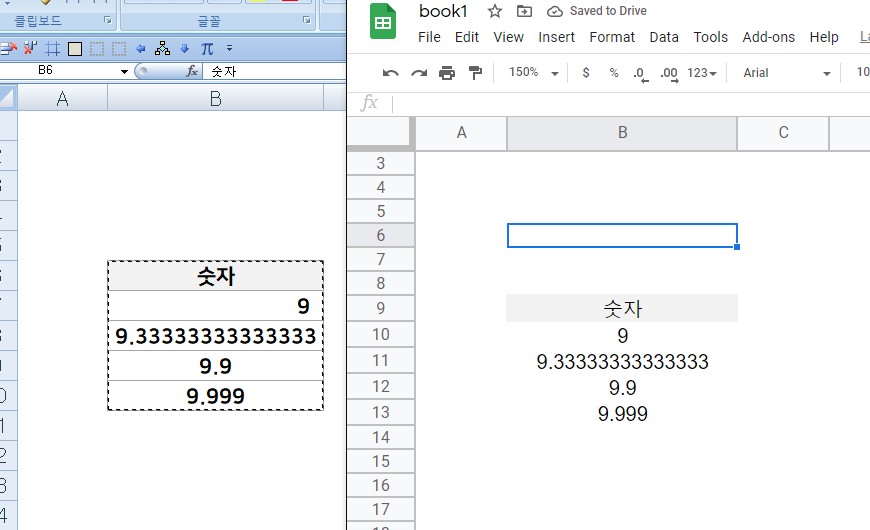Click second dotted border icon in Excel

[119, 49]
